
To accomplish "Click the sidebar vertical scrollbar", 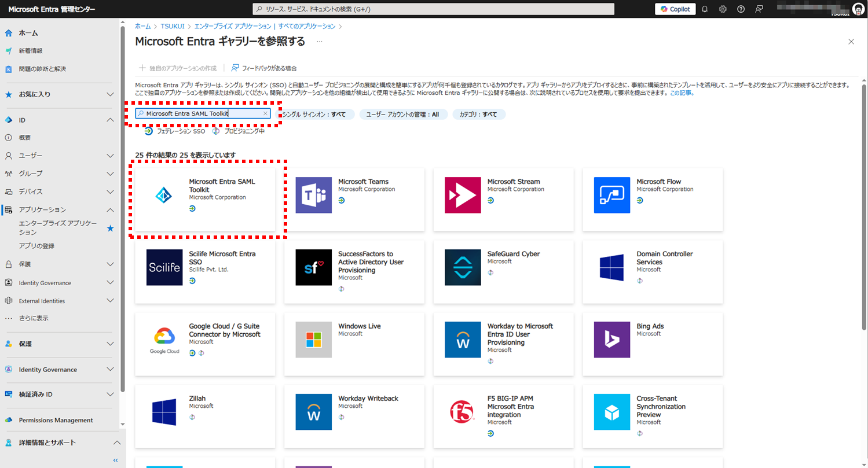I will [122, 208].
